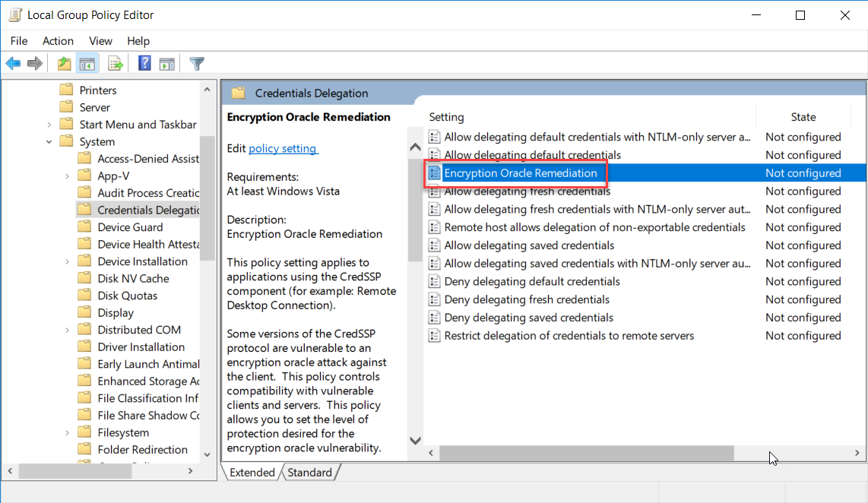
Task: Click the Forward arrow toolbar icon
Action: tap(34, 64)
